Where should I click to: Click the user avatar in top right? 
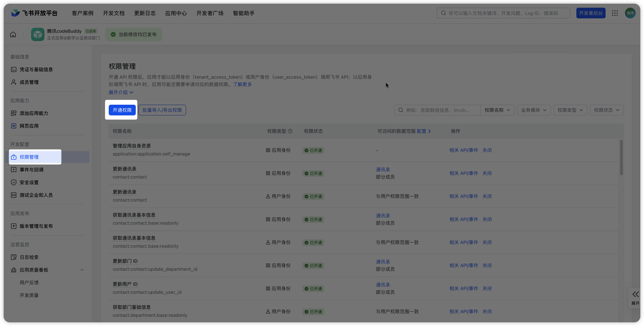pos(630,13)
